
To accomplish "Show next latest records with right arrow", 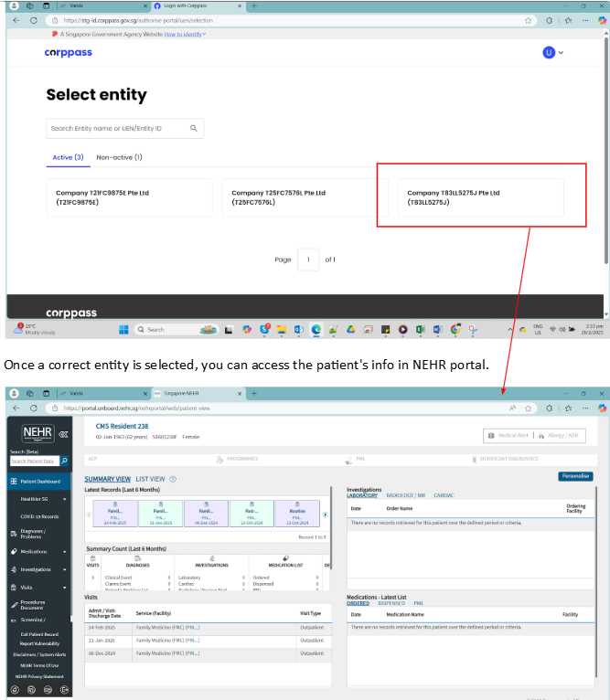I will click(325, 514).
